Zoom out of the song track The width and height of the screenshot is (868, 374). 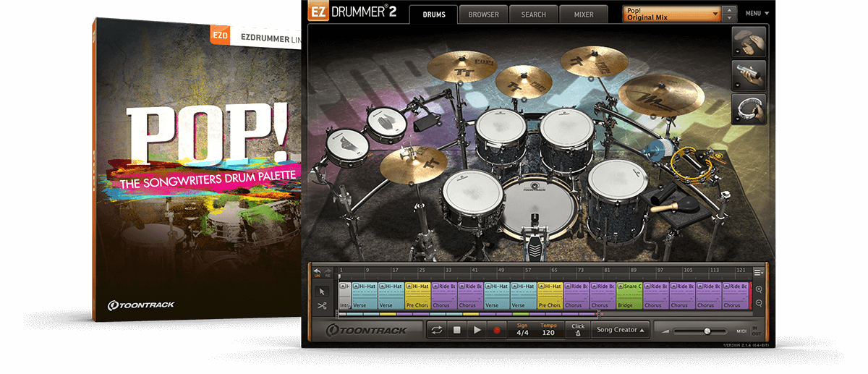(759, 304)
